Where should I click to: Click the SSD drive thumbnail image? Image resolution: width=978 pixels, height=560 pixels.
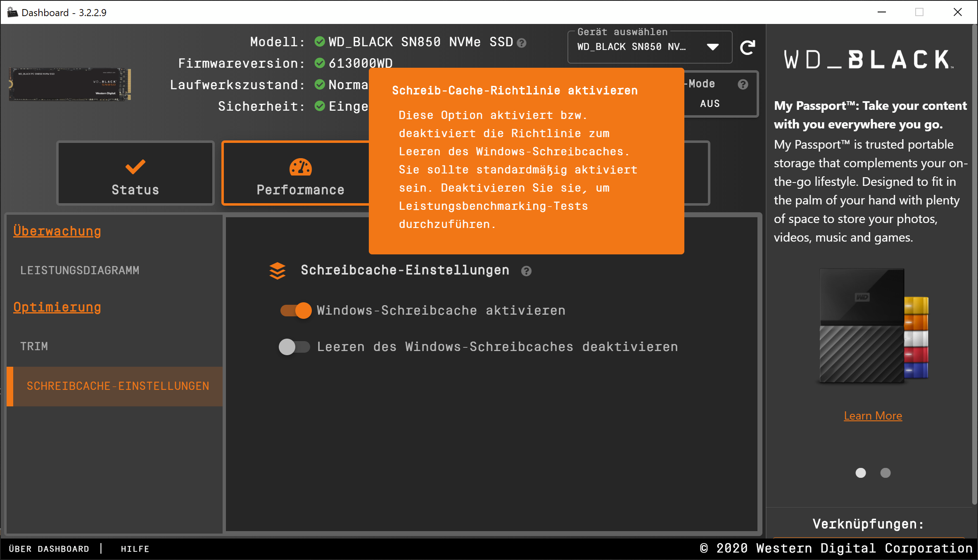(x=70, y=84)
